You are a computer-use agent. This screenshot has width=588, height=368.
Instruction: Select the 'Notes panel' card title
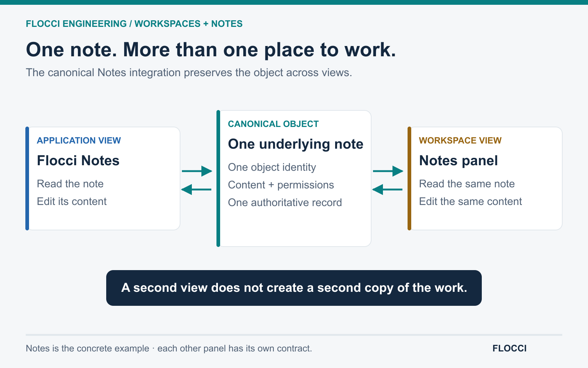coord(458,161)
